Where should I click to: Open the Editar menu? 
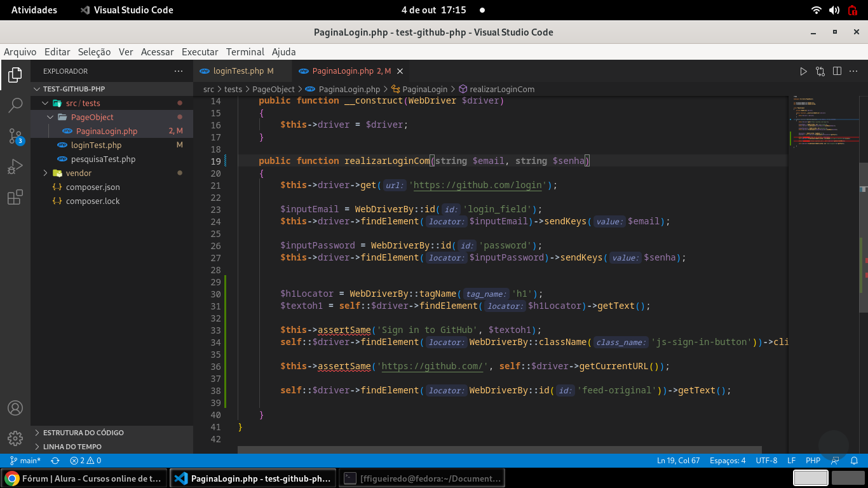pos(57,52)
